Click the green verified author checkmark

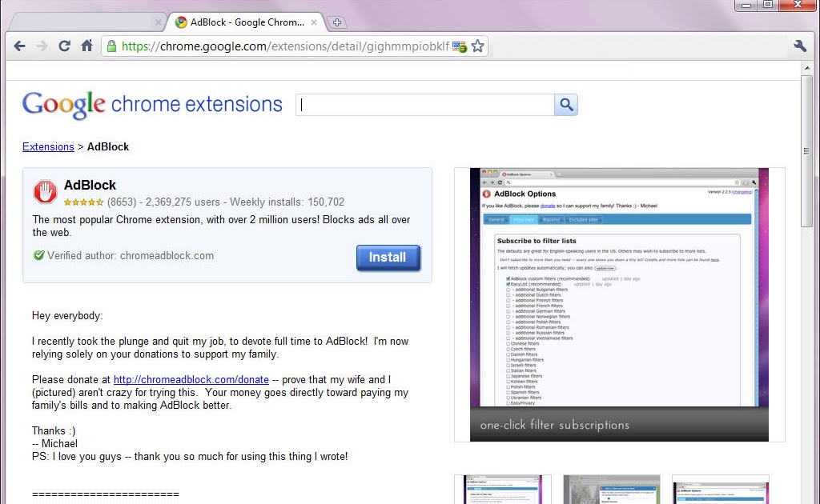(x=38, y=255)
